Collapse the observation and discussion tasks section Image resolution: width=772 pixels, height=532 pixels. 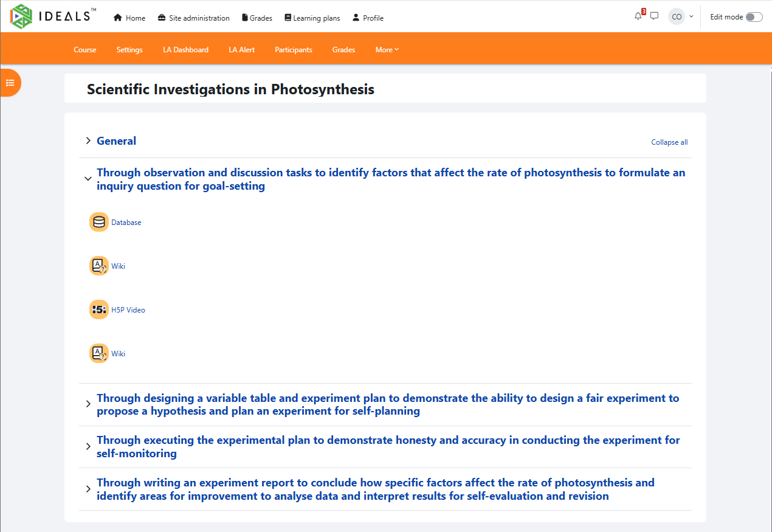point(88,179)
